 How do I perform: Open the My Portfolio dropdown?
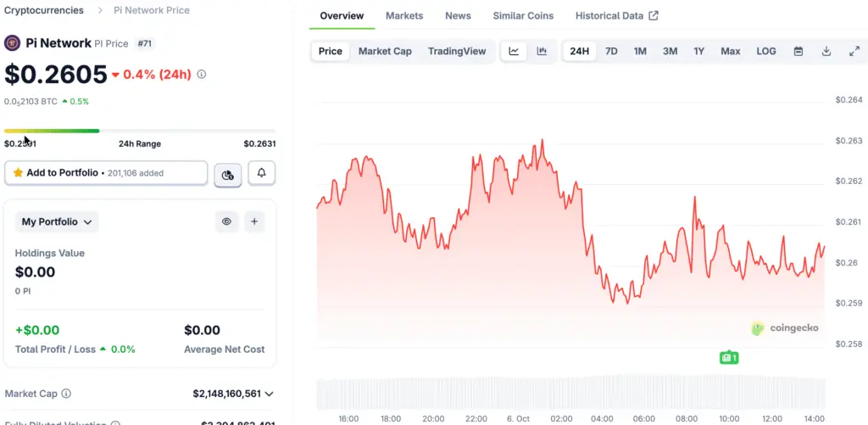point(57,222)
